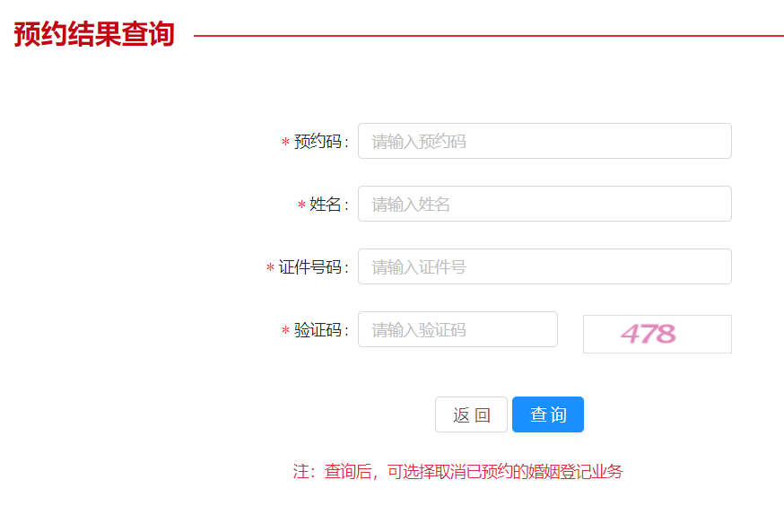Click the 证件号码 field label
This screenshot has width=784, height=532.
(x=311, y=267)
